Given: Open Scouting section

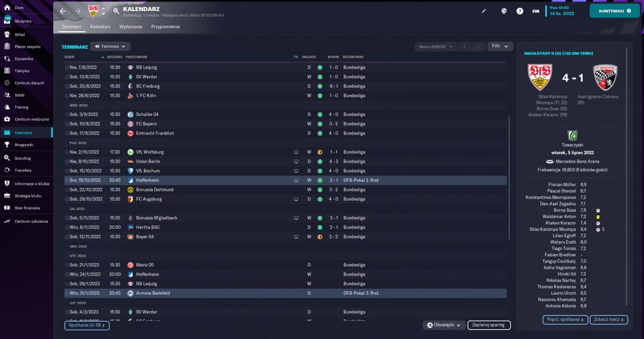Looking at the screenshot, I should (x=23, y=158).
